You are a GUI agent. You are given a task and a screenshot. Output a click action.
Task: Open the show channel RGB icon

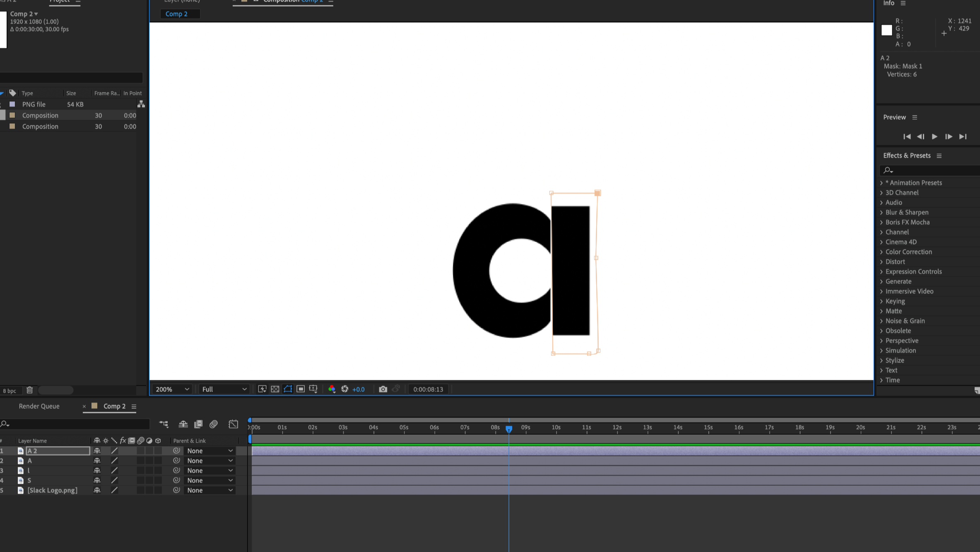click(332, 389)
